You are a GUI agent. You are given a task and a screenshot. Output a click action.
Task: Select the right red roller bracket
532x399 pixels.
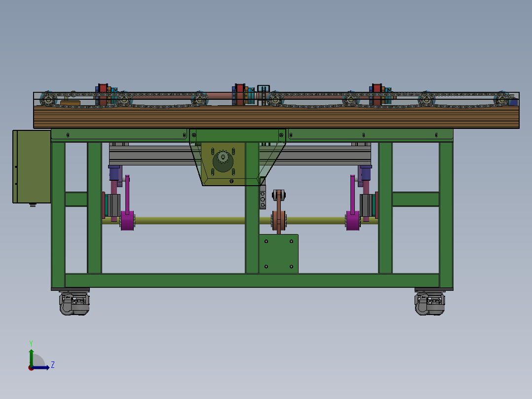point(377,94)
